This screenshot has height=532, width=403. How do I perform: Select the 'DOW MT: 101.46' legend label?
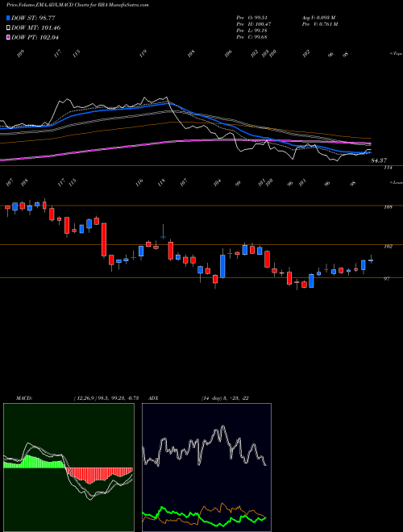click(36, 28)
